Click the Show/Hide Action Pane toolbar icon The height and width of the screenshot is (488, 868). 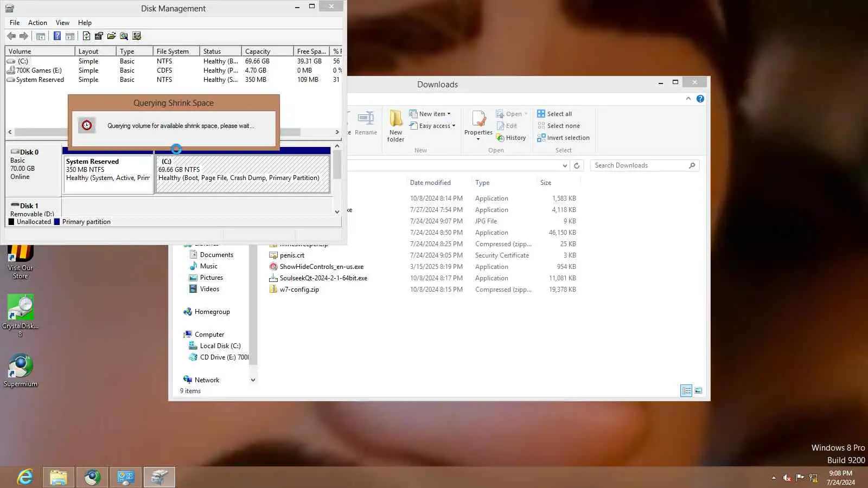click(x=70, y=36)
